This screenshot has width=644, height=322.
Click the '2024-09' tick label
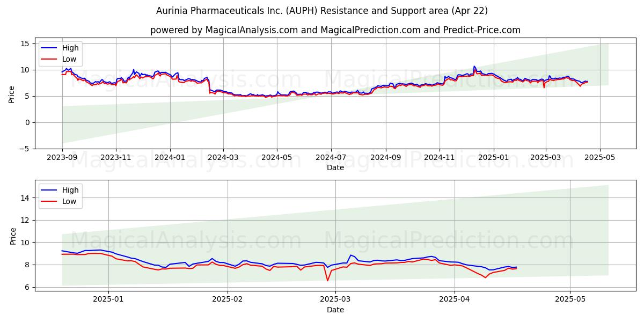385,158
